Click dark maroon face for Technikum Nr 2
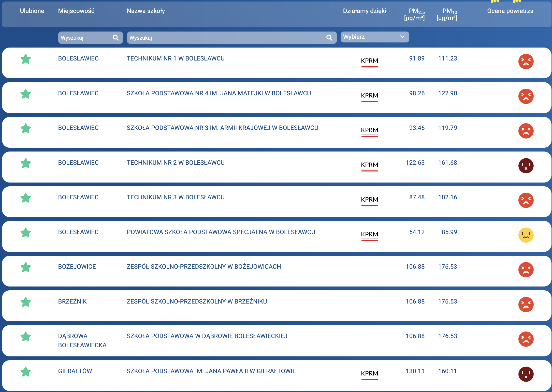 pos(526,166)
